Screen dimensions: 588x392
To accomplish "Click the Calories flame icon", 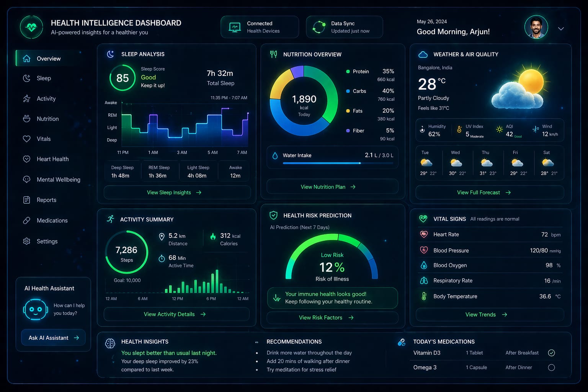I will [x=213, y=236].
